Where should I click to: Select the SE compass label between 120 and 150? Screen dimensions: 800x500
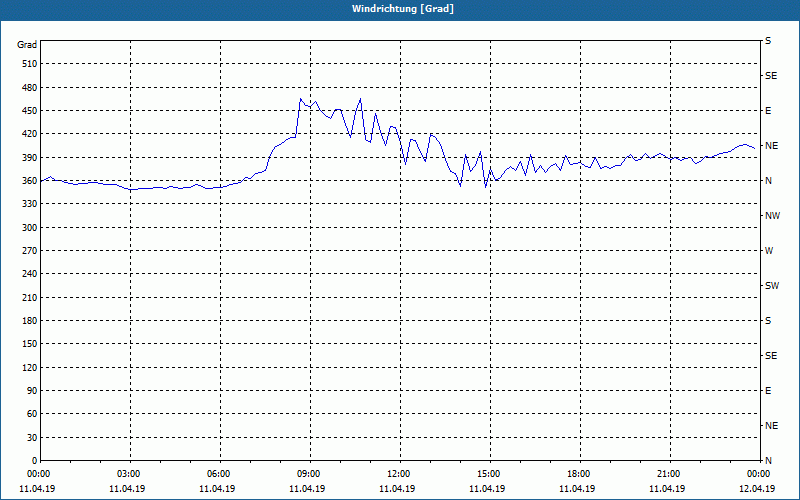[771, 356]
